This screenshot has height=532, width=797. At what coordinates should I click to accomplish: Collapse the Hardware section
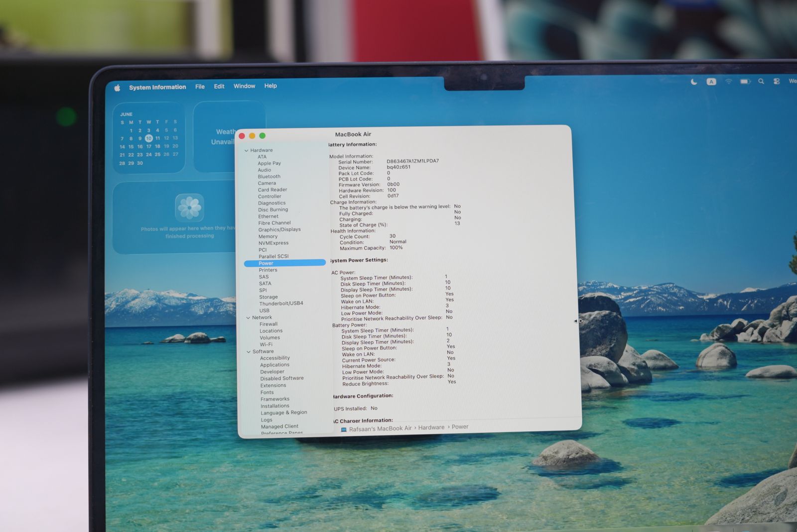(246, 150)
